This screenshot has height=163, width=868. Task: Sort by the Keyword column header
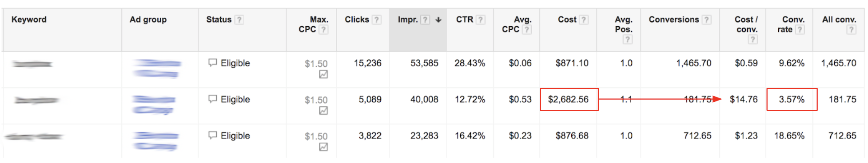point(29,19)
